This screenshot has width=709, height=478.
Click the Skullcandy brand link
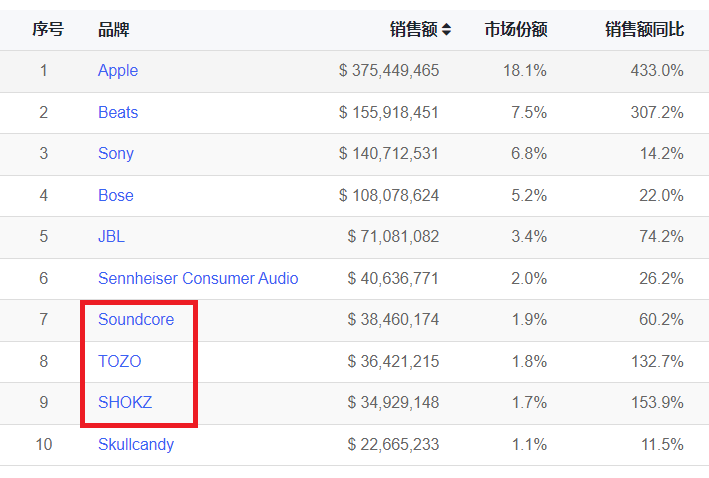[136, 445]
